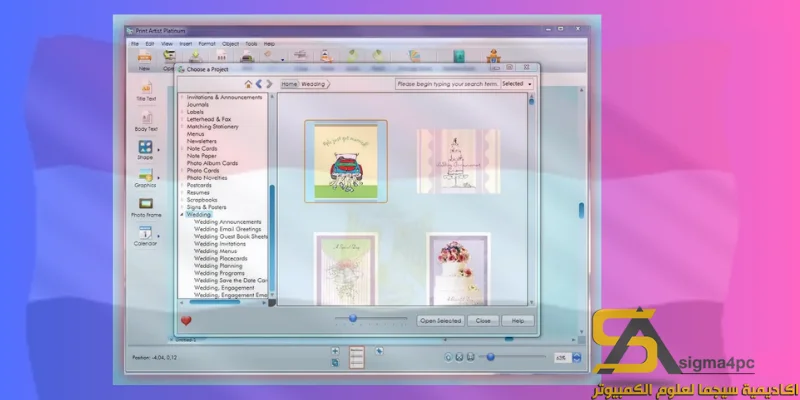This screenshot has height=400, width=800.
Task: Click the duplicate page icon in the bottom bar
Action: pyautogui.click(x=335, y=363)
